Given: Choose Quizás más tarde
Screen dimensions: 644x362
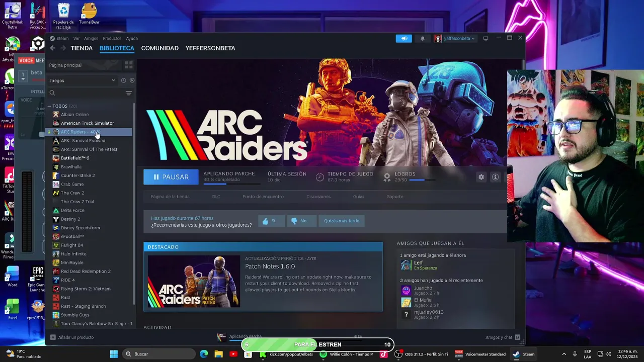Looking at the screenshot, I should 342,221.
